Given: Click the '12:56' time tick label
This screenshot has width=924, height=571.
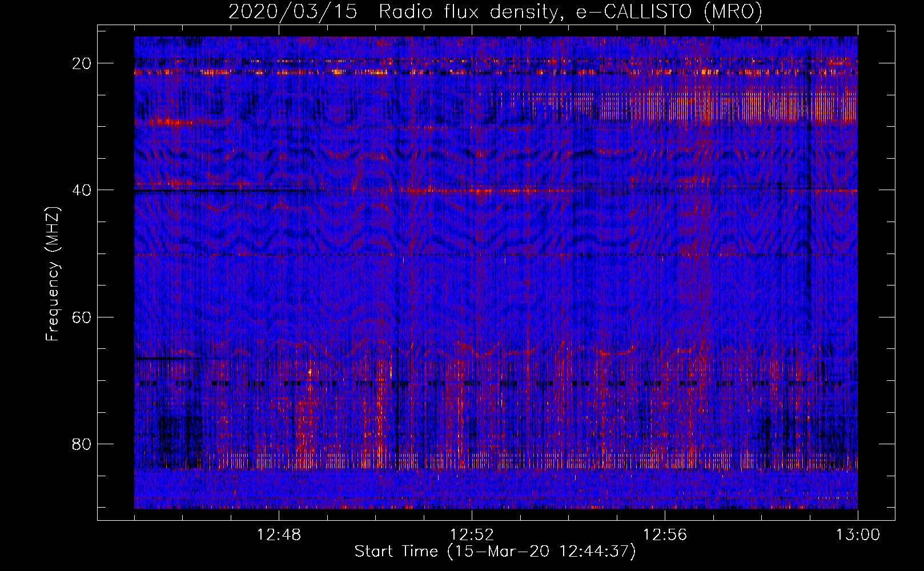Looking at the screenshot, I should pyautogui.click(x=665, y=535).
